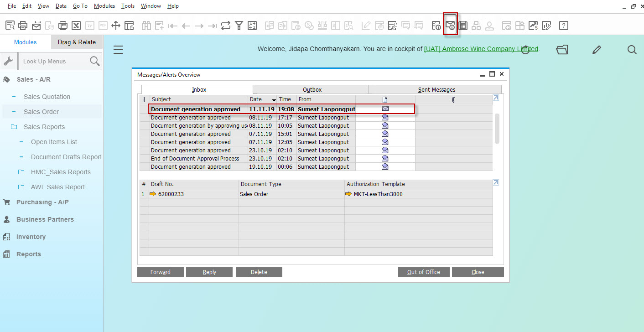Viewport: 644px width, 332px height.
Task: Click the cockpit pencil edit icon
Action: (597, 50)
